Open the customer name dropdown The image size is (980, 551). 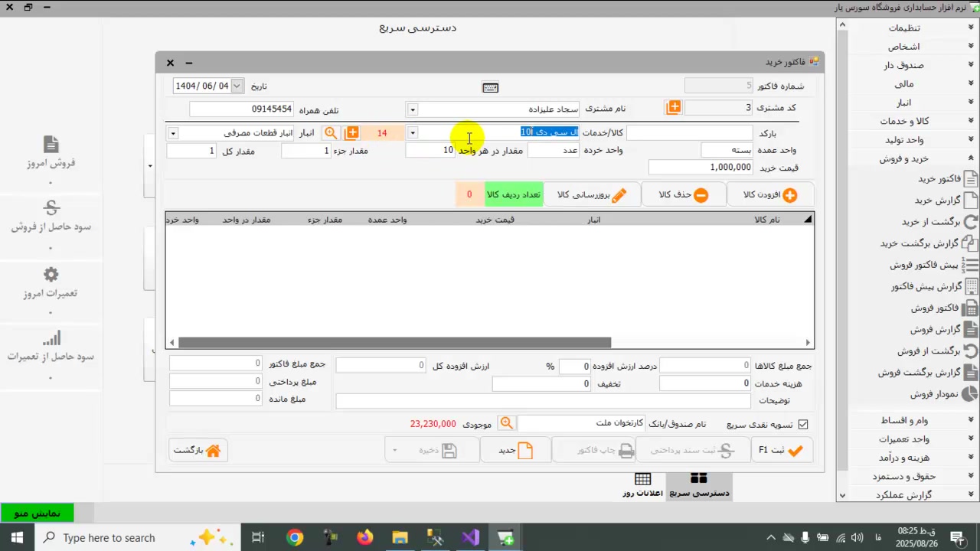412,109
